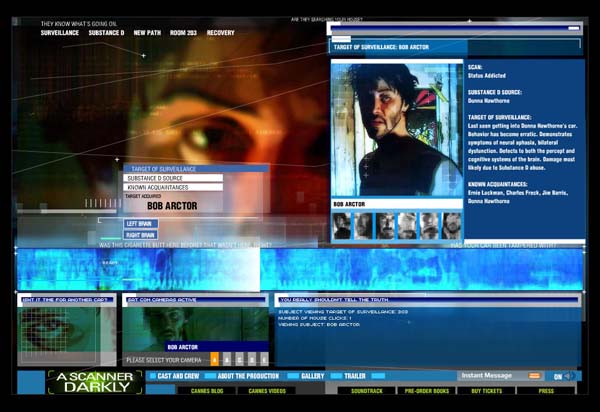The width and height of the screenshot is (600, 412).
Task: Go to the Recovery section
Action: click(x=220, y=33)
